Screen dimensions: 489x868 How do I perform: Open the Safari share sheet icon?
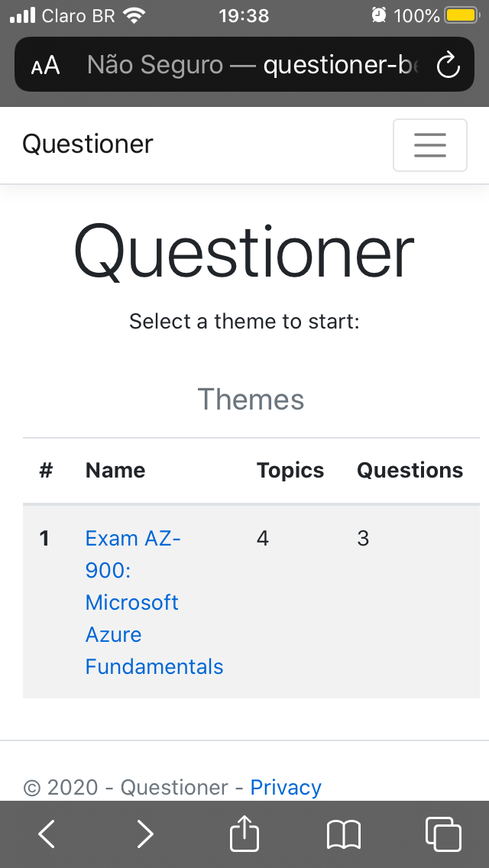pyautogui.click(x=244, y=833)
